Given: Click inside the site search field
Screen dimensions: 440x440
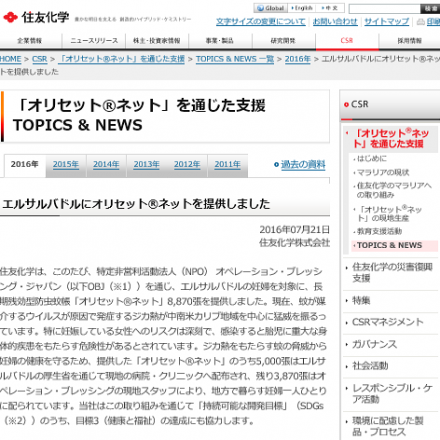Looking at the screenshot, I should pyautogui.click(x=385, y=9).
